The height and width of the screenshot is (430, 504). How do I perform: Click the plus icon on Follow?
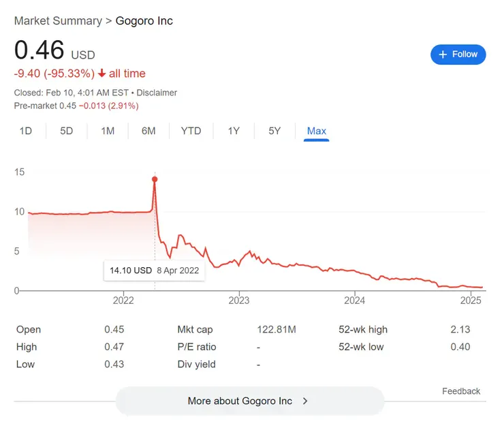coord(443,55)
